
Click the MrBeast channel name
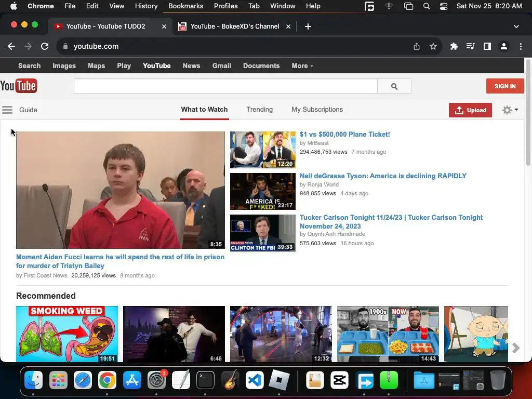coord(318,143)
